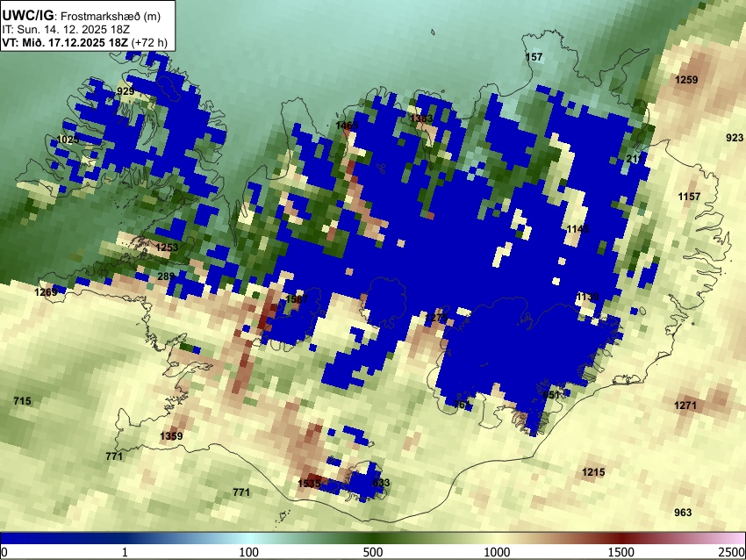Click the map value "157"
Screen dimensions: 746x560
pyautogui.click(x=534, y=57)
